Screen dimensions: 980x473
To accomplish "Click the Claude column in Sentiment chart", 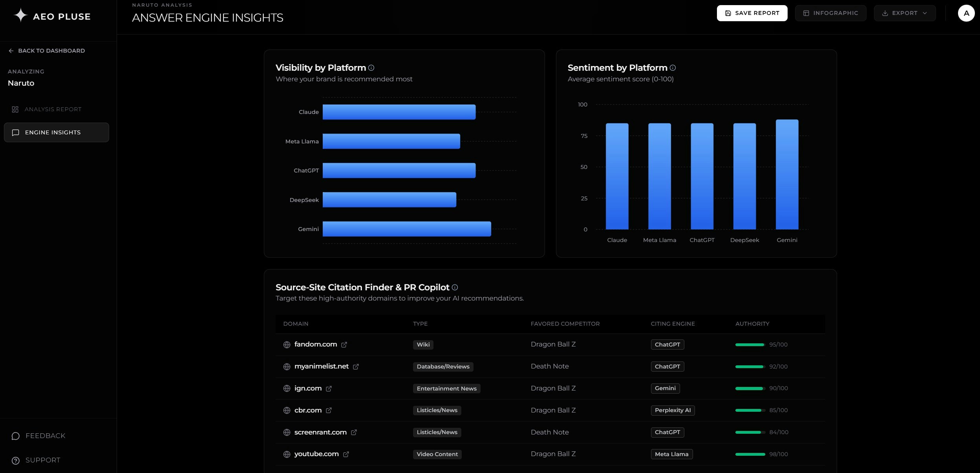I will (x=617, y=176).
